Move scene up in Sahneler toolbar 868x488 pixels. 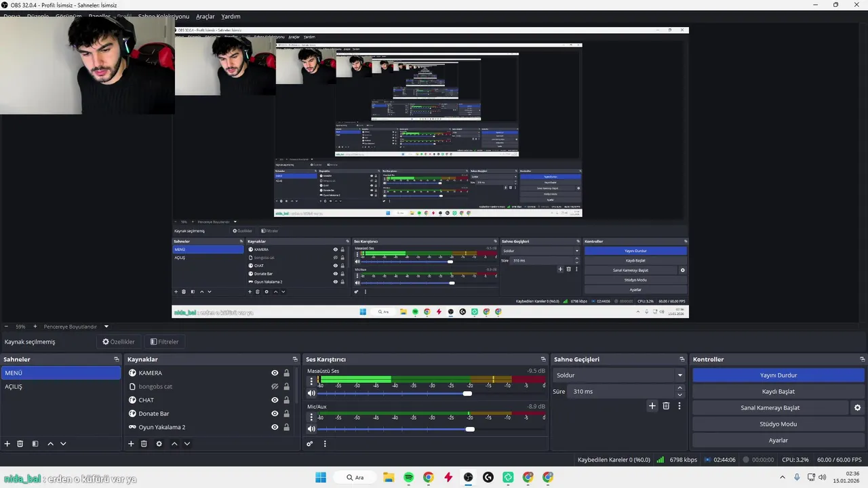point(50,444)
